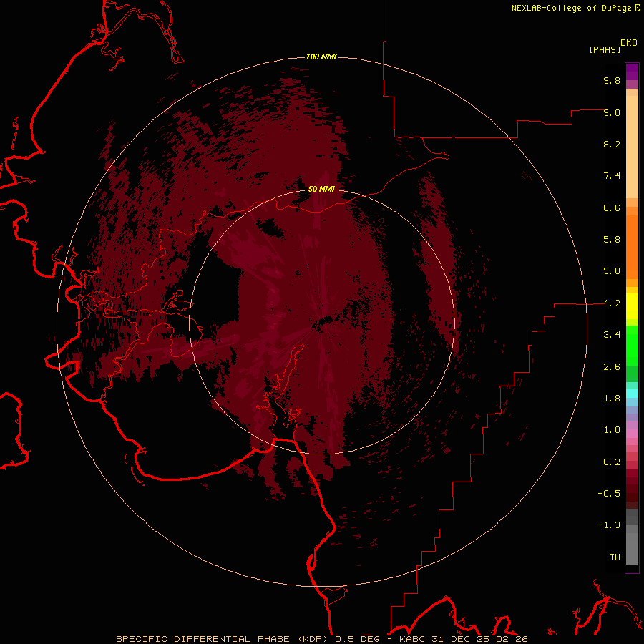Image resolution: width=644 pixels, height=644 pixels.
Task: Click the 100 NMI range ring label
Action: click(x=321, y=57)
